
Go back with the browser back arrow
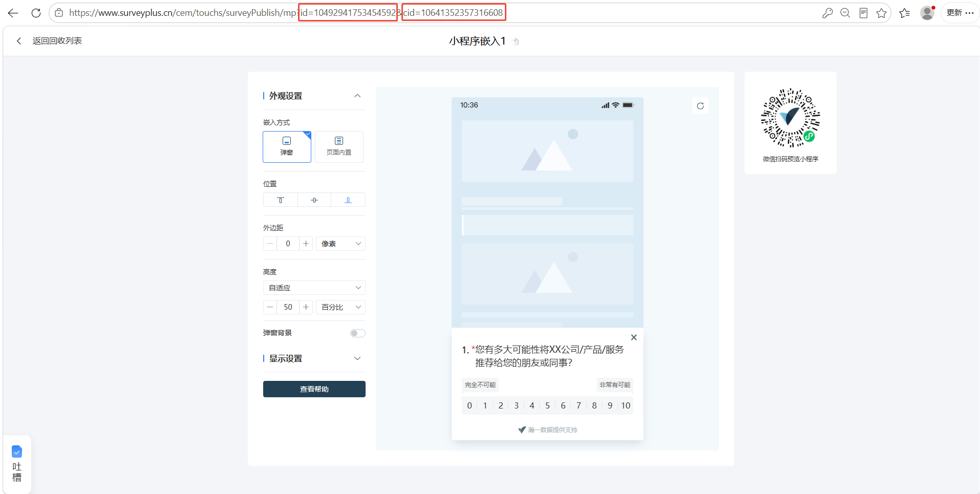click(x=13, y=13)
